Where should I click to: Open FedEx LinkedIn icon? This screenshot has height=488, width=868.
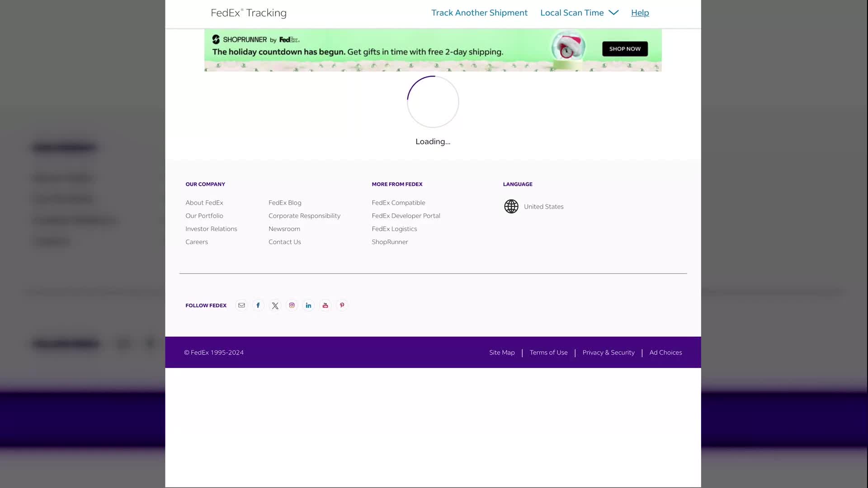[x=308, y=305]
